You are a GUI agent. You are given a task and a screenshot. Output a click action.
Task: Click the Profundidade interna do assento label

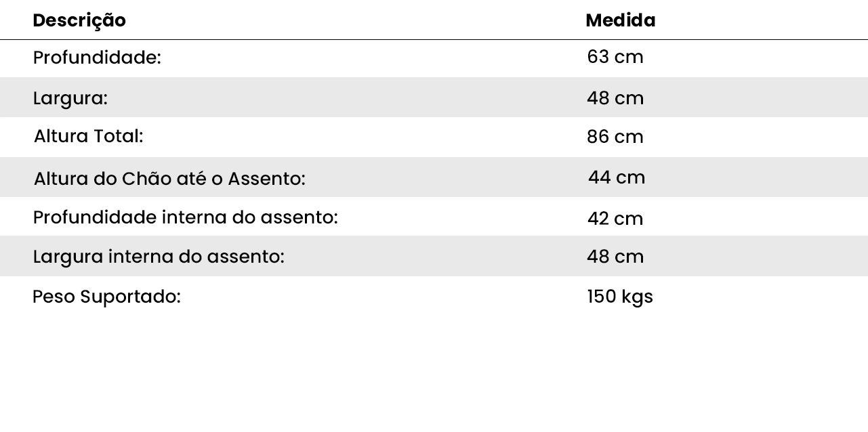(x=185, y=217)
